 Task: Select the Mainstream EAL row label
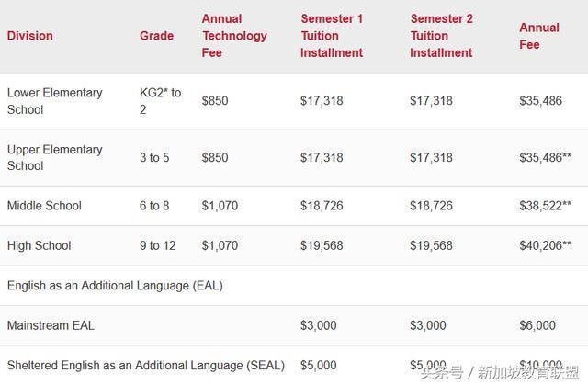click(x=51, y=325)
